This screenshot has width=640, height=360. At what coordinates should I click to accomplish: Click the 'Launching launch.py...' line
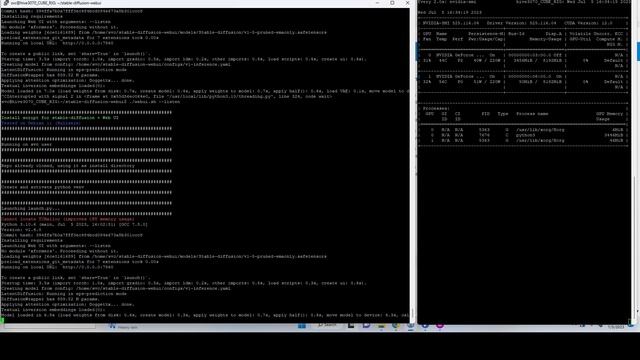31,209
